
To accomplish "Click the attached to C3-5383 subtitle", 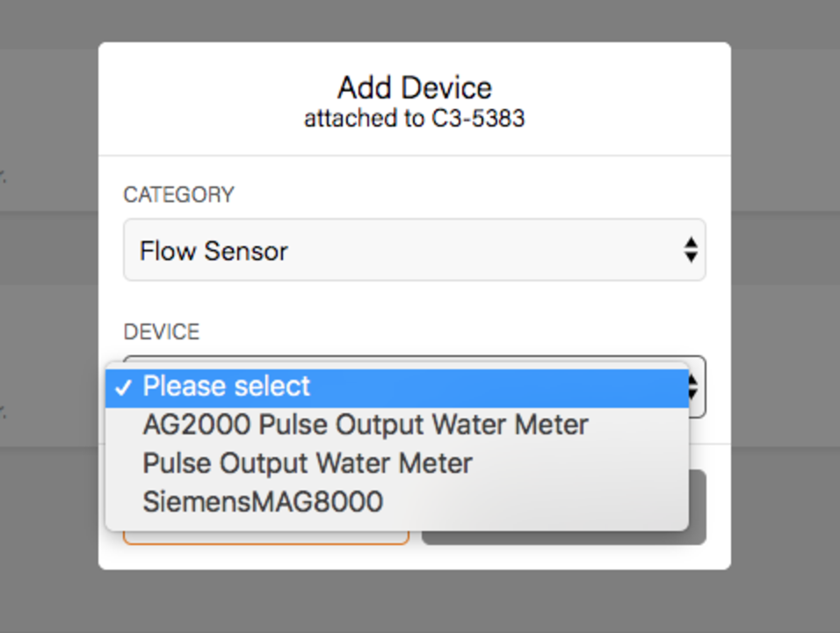I will [414, 119].
